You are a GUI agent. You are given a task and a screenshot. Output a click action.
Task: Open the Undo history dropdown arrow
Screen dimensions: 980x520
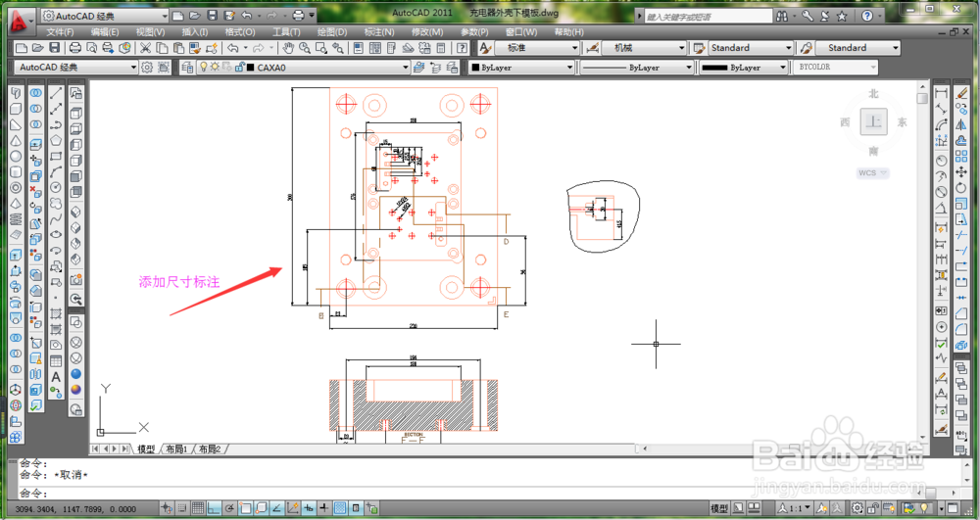[x=246, y=48]
